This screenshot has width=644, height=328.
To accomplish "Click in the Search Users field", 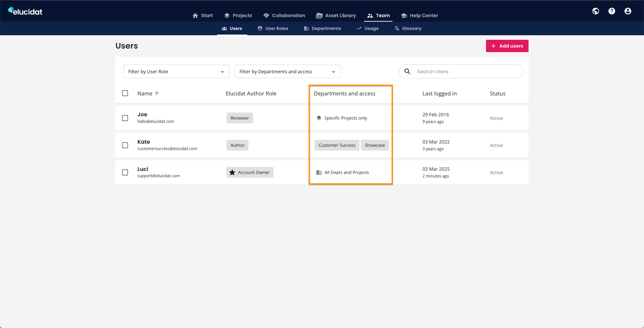I will (461, 71).
